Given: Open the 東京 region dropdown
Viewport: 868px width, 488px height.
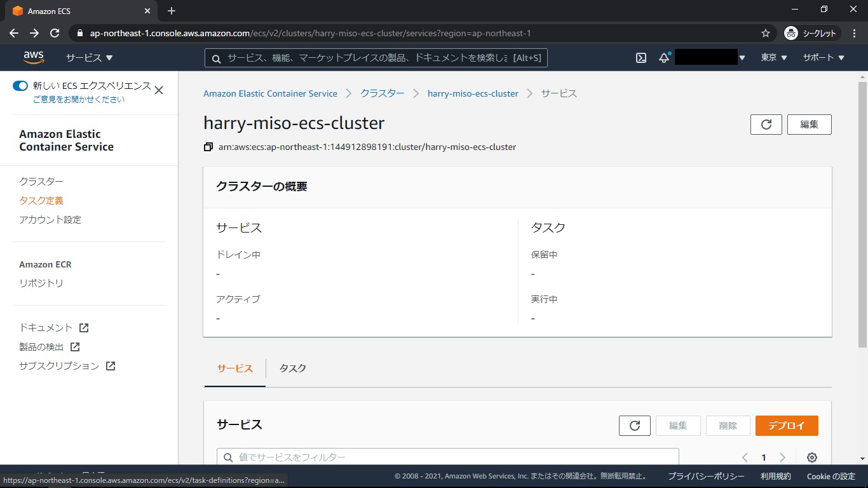Looking at the screenshot, I should click(x=773, y=58).
